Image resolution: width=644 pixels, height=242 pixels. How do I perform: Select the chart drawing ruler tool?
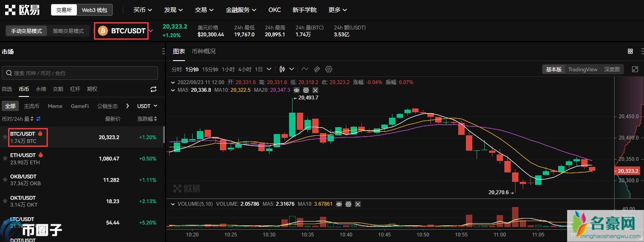coord(316,69)
